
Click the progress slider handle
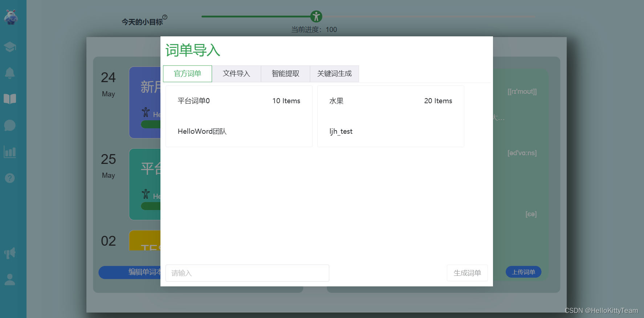tap(316, 16)
